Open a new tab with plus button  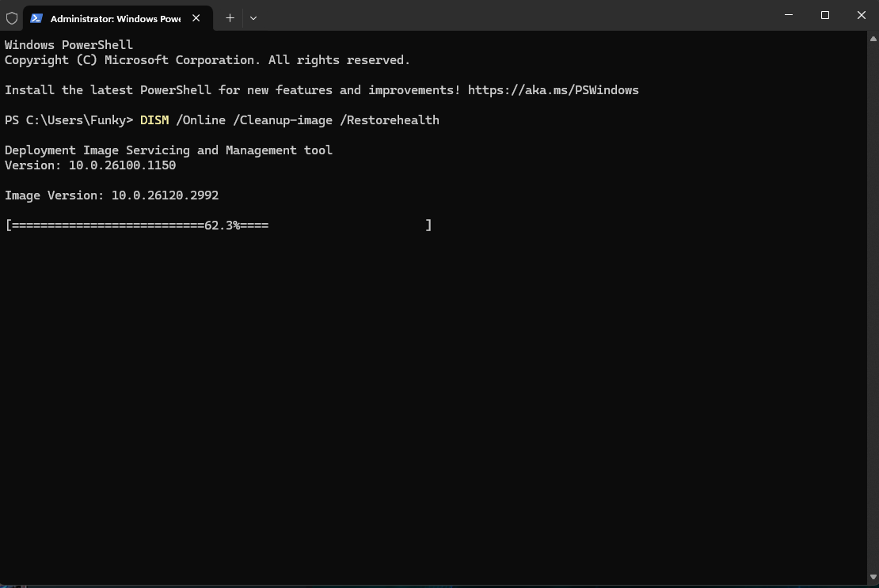(x=230, y=18)
